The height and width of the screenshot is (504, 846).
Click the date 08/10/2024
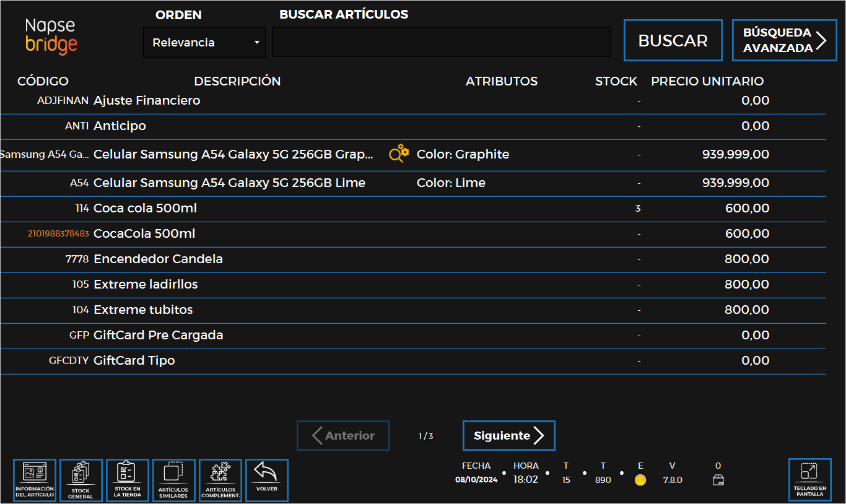pos(476,480)
